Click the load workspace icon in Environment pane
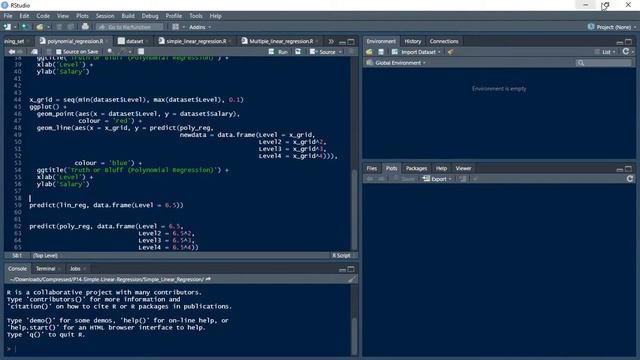This screenshot has height=360, width=640. (x=369, y=52)
